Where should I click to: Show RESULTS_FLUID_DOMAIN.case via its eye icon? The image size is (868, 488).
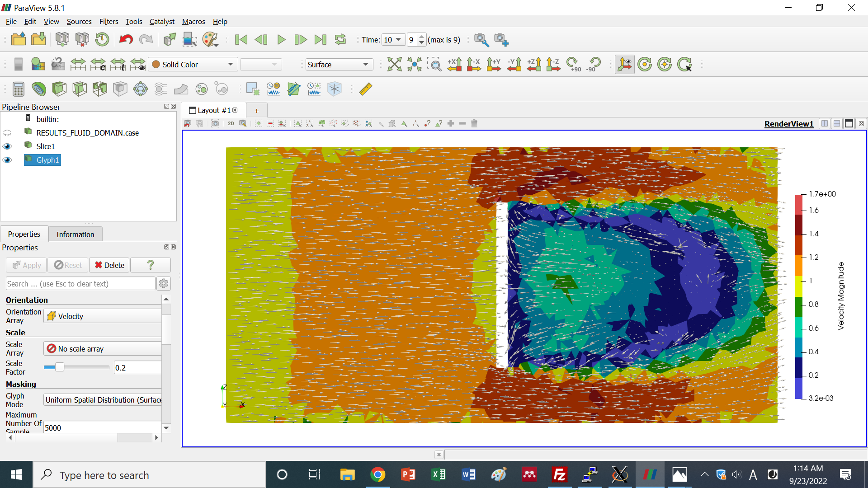tap(7, 133)
